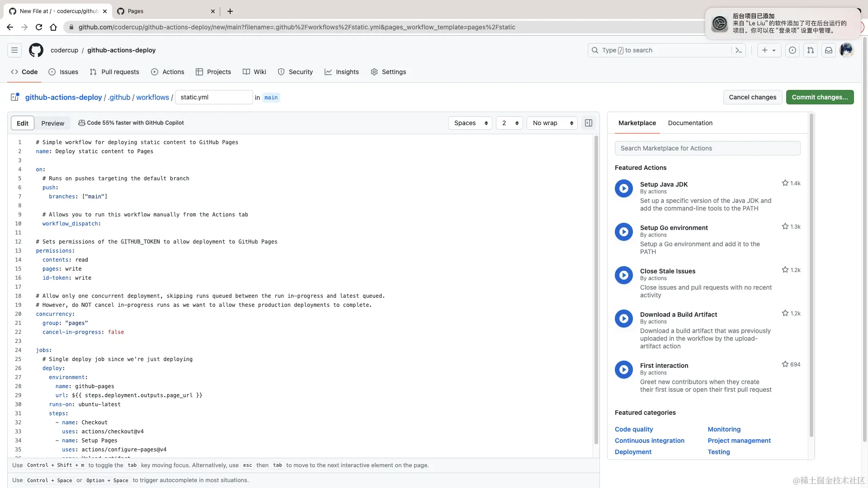Viewport: 868px width, 488px height.
Task: Open the Wiki repository tab
Action: click(x=255, y=72)
